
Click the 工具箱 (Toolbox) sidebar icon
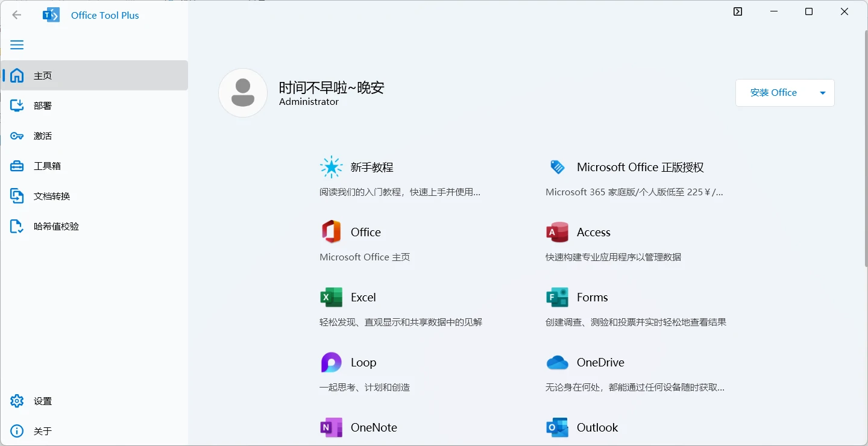(17, 166)
